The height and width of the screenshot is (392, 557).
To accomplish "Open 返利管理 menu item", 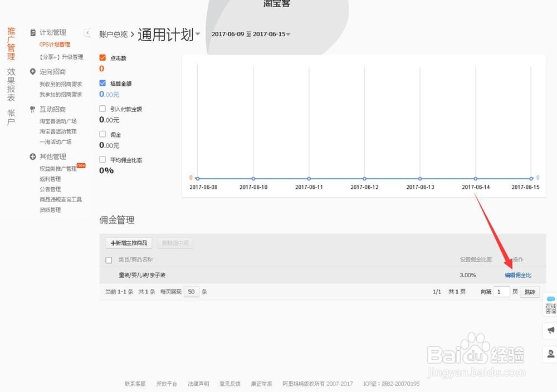I will tap(50, 179).
